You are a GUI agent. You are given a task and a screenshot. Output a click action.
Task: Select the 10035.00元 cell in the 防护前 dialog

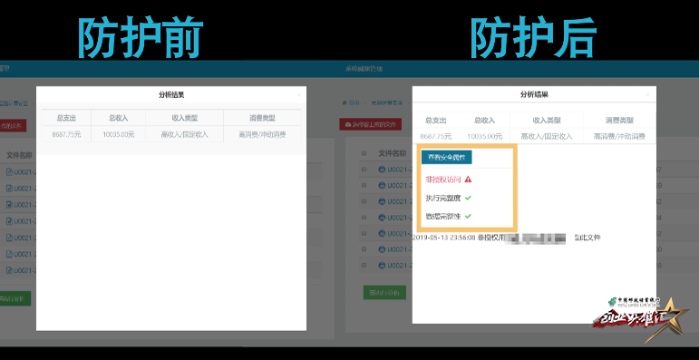[x=118, y=134]
